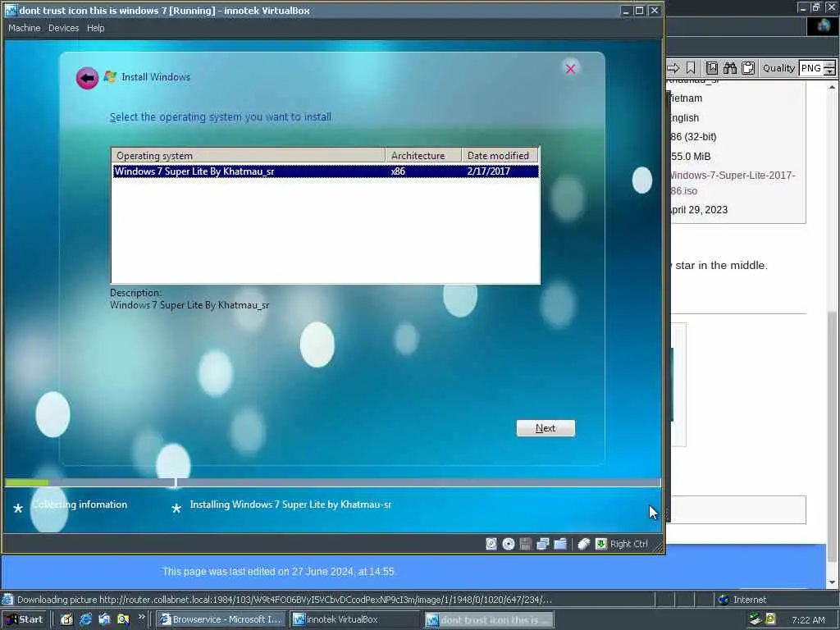Click the installer progress bar
The height and width of the screenshot is (630, 840).
332,482
